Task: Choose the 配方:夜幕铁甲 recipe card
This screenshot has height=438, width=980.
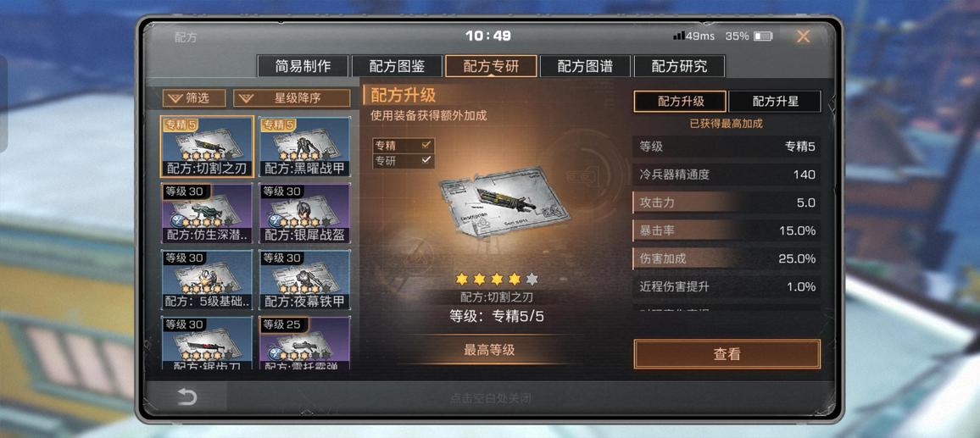Action: pyautogui.click(x=304, y=280)
